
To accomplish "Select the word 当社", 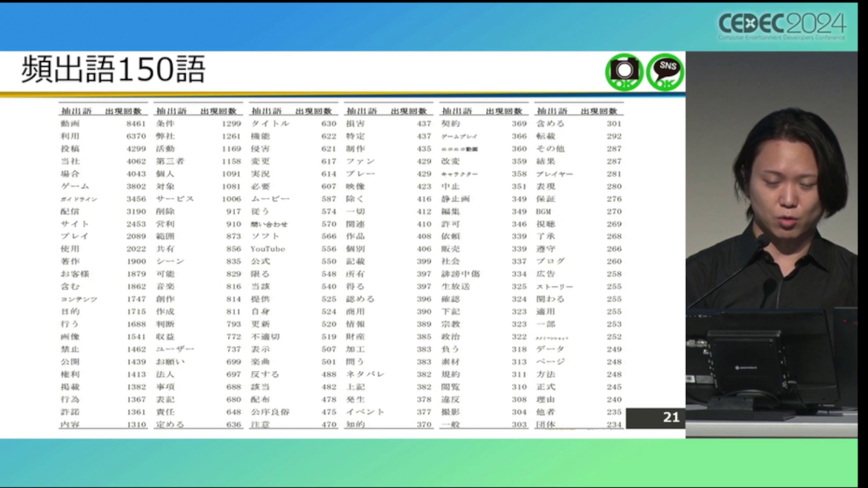I will [70, 161].
